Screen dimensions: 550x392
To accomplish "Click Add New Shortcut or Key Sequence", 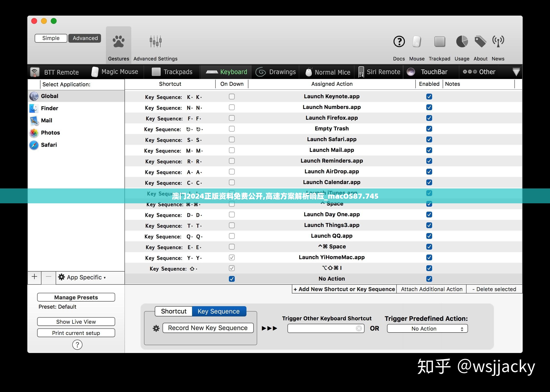I will tap(344, 289).
